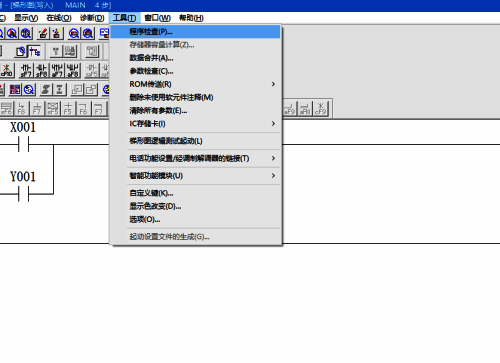Close the 工具(T) menu in menu bar
The width and height of the screenshot is (500, 363).
[124, 18]
